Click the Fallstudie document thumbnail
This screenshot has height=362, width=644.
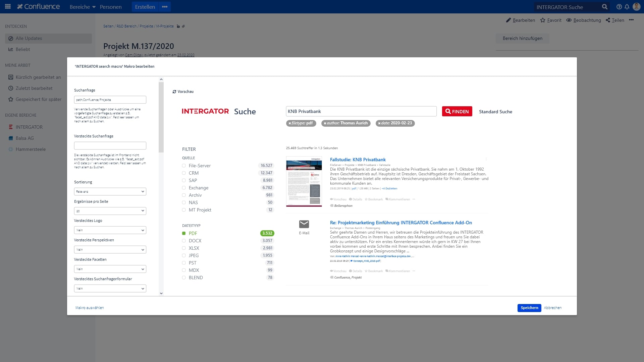[304, 181]
